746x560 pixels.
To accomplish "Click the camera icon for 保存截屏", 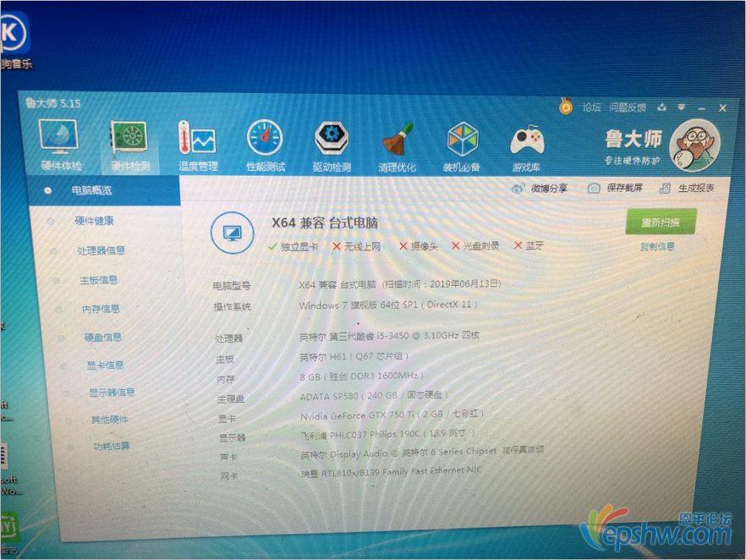I will pos(593,189).
